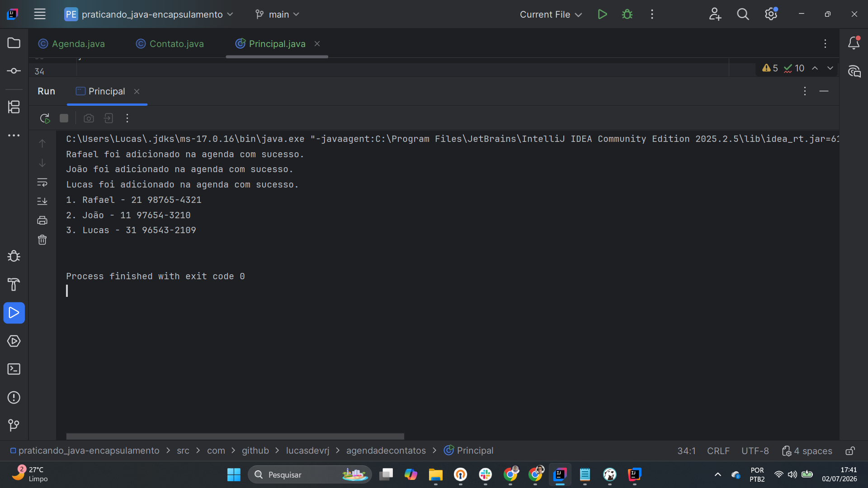Toggle soft-wrap in the console
Screen dimensions: 868x488
tap(42, 183)
